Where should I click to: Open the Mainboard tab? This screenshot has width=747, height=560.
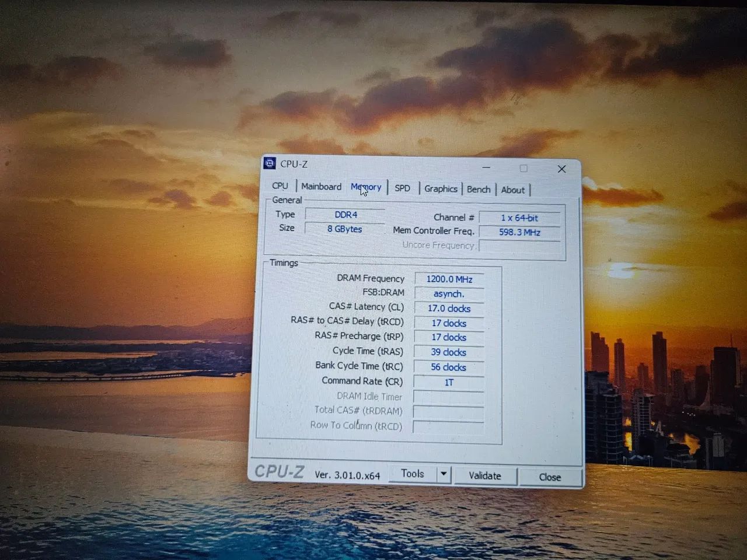tap(321, 187)
